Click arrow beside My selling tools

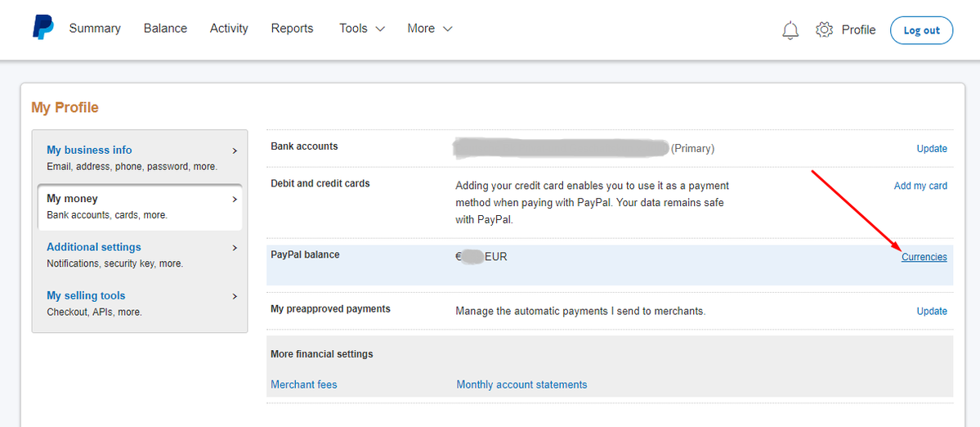pos(235,296)
